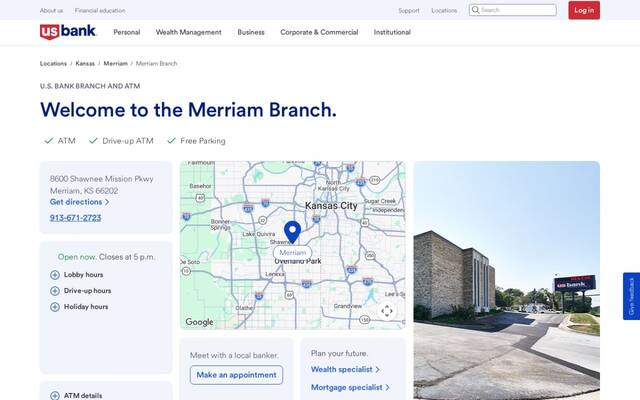The width and height of the screenshot is (640, 400).
Task: Click the Drive-up ATM feature text
Action: tap(128, 141)
